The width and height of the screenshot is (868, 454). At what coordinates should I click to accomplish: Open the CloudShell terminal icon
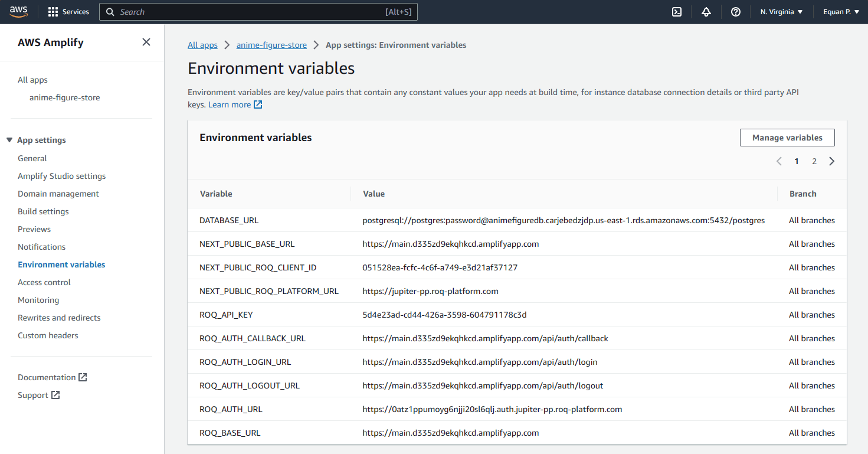coord(677,12)
